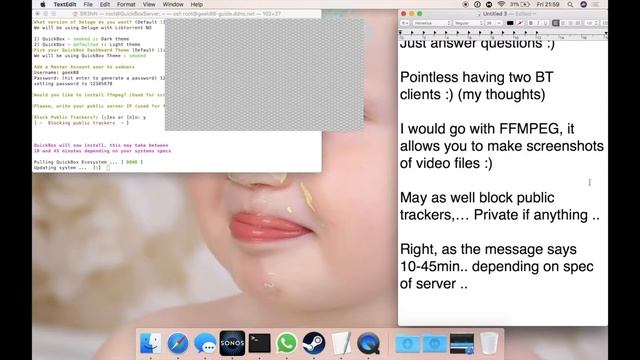Open the Helvetica font family dropdown
The image size is (640, 360).
(432, 23)
